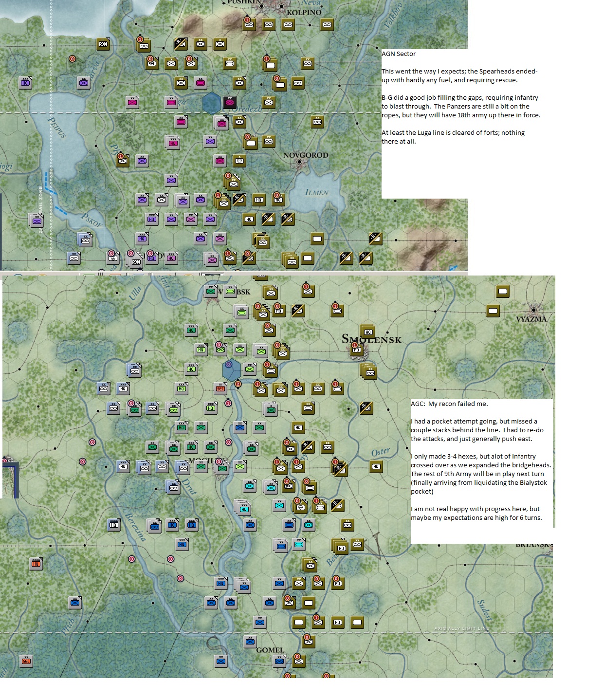
Task: Click the 'Bialystok pocket' line in AGC note
Action: [479, 487]
